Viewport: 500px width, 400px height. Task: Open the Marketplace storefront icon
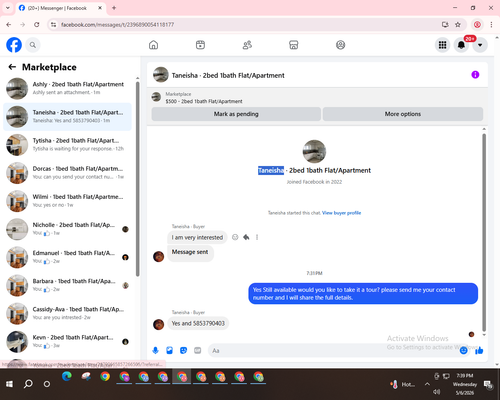pyautogui.click(x=294, y=45)
